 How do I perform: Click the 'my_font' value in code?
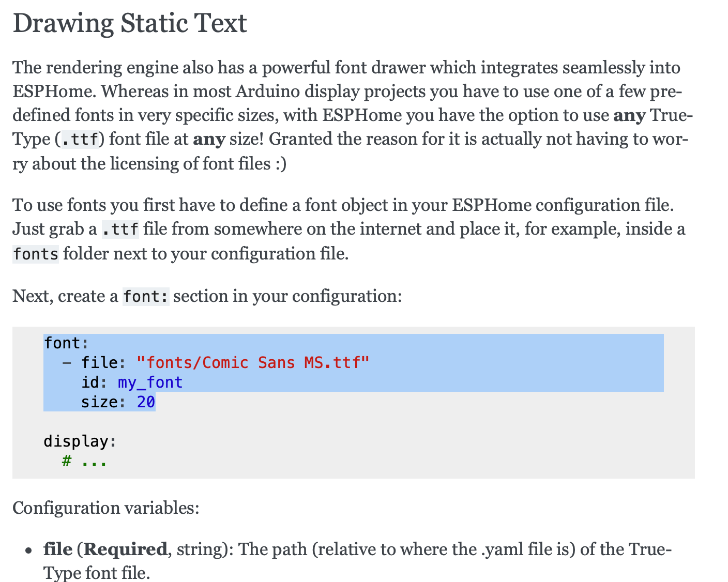pos(150,382)
